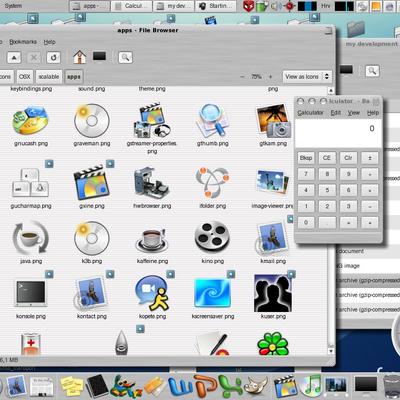Image resolution: width=400 pixels, height=400 pixels.
Task: Switch to Calcul... taskbar window
Action: tap(132, 6)
